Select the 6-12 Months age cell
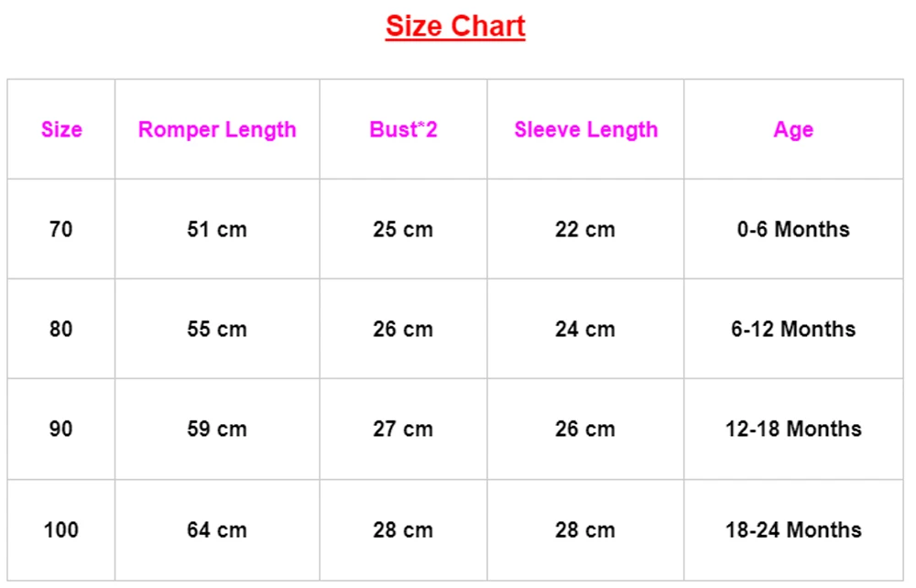 pos(793,329)
